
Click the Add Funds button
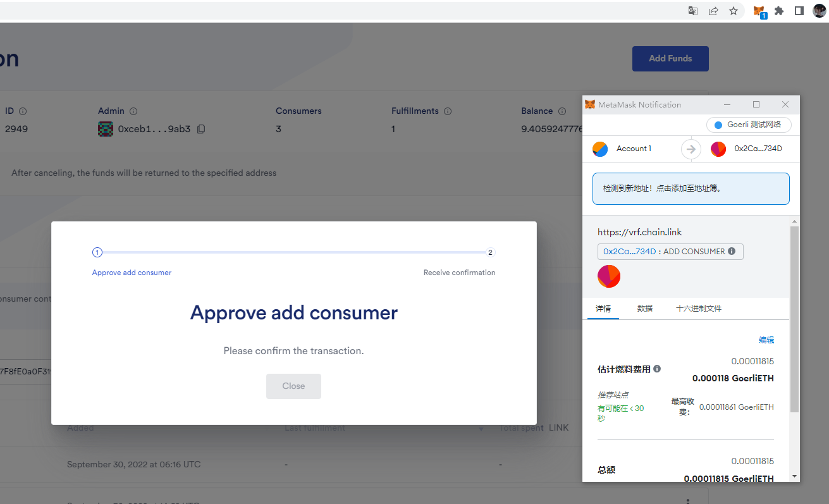(x=670, y=58)
